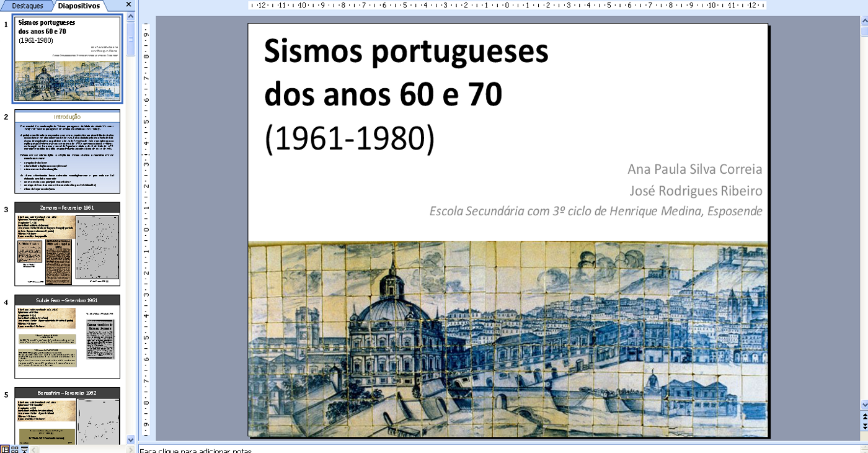Click thumbnail pane vertical scroll thumb

click(x=131, y=39)
